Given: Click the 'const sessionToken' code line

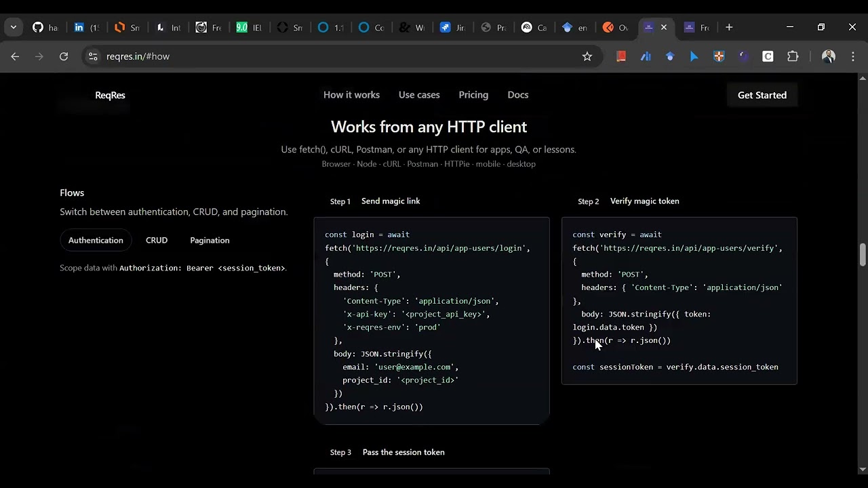Looking at the screenshot, I should click(675, 367).
